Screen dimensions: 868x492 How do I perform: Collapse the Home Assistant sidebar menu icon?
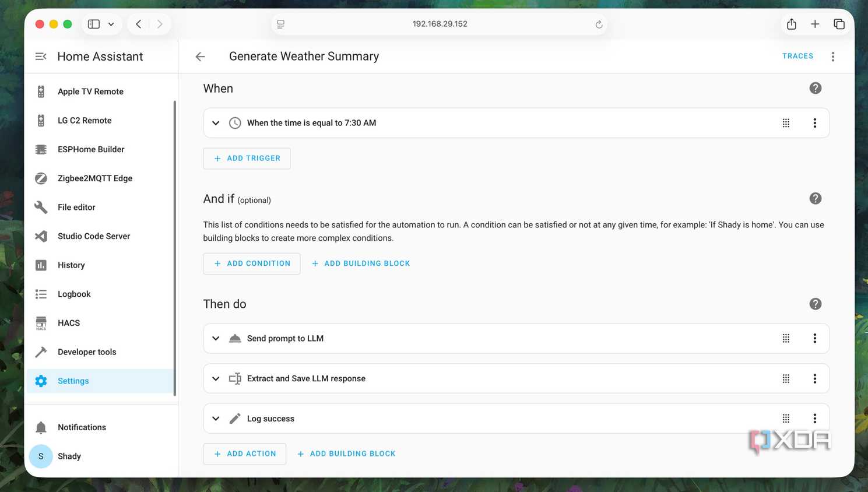coord(41,57)
